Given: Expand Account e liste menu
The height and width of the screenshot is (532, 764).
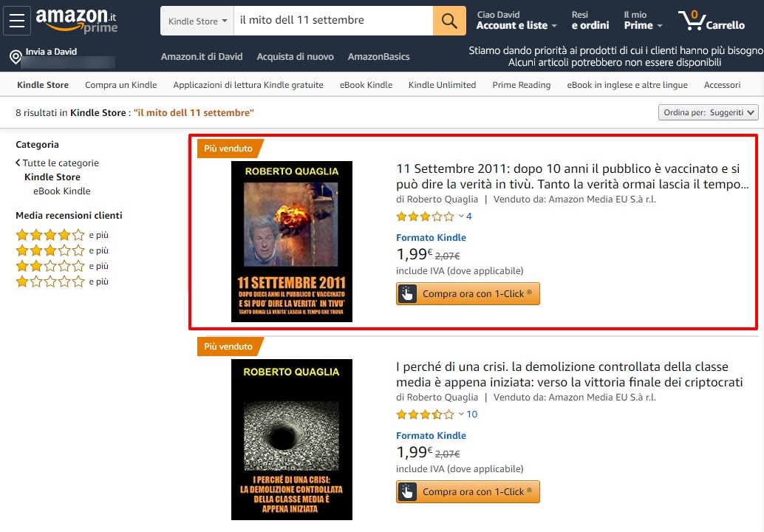Looking at the screenshot, I should coord(516,21).
